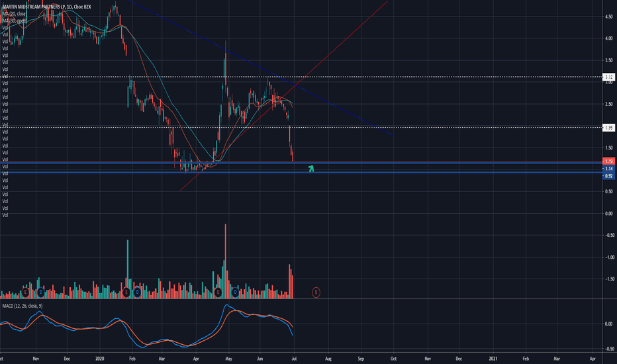Click the 3.50 price axis label
The image size is (617, 364).
click(609, 60)
